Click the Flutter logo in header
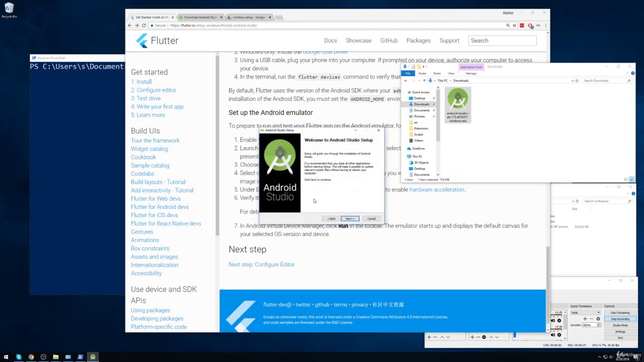 pos(157,41)
